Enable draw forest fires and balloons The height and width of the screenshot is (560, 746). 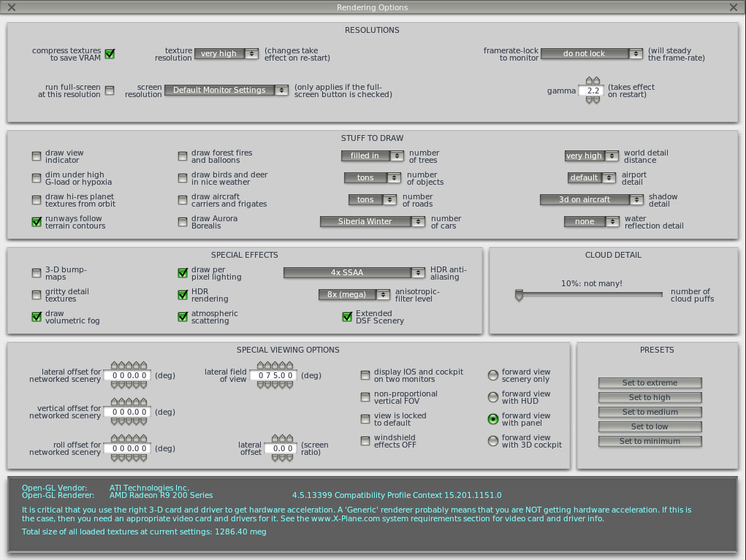point(183,156)
